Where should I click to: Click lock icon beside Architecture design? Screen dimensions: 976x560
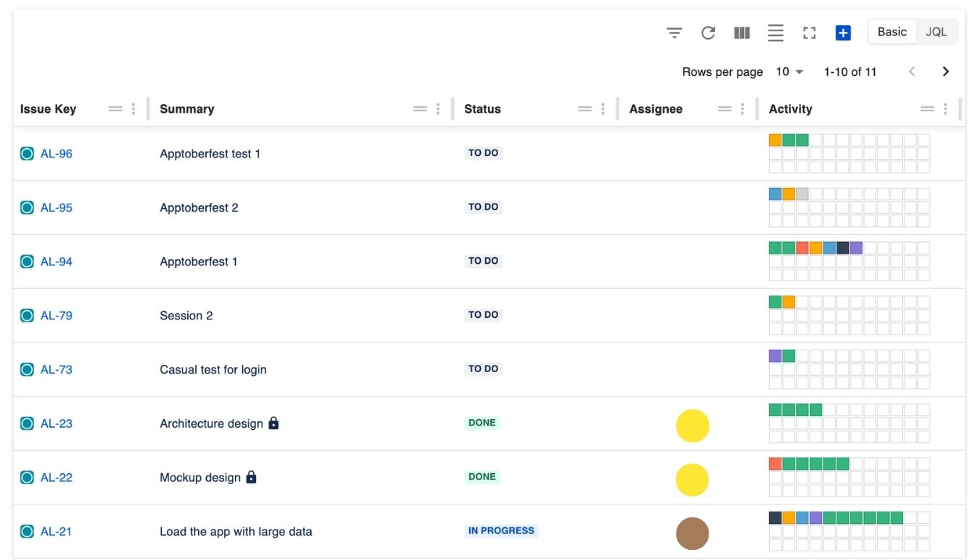pos(273,423)
